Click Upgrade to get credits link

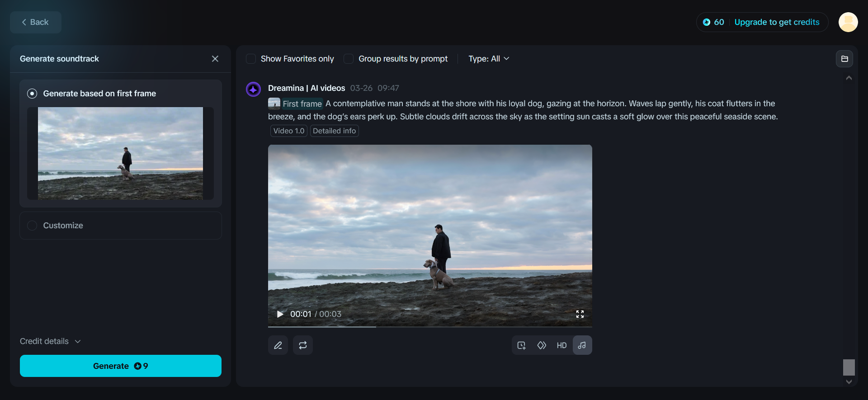pyautogui.click(x=777, y=22)
